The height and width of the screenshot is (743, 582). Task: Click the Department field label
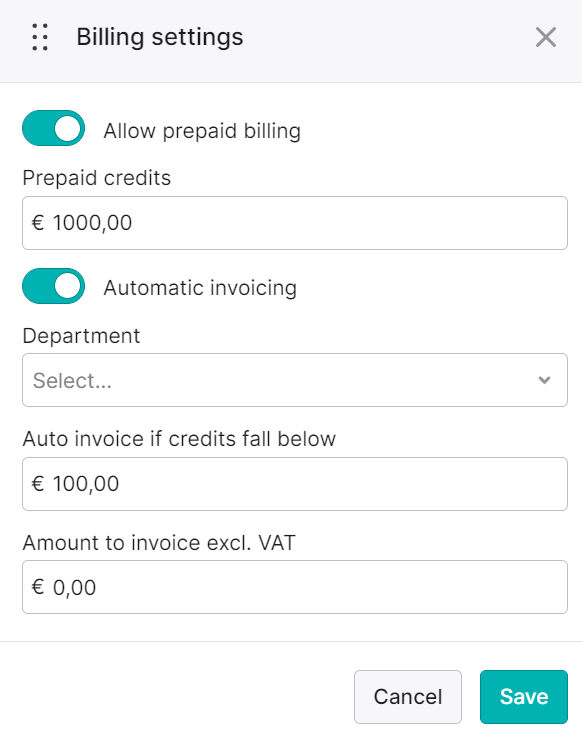[81, 336]
